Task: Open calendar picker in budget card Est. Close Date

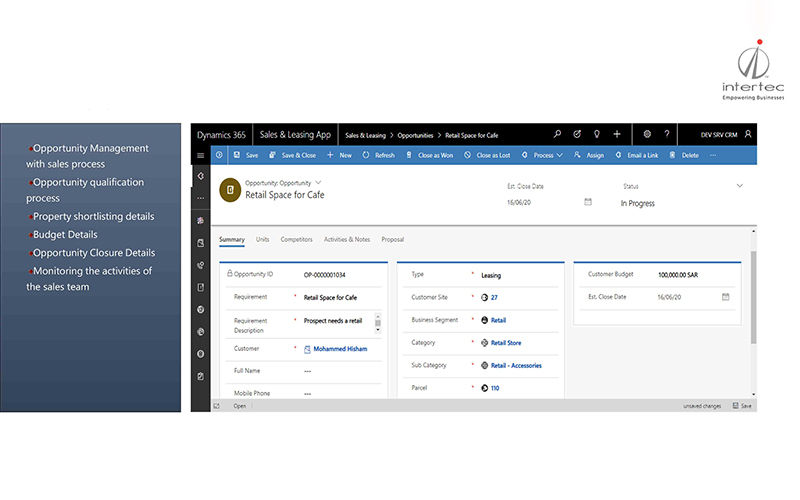Action: (x=726, y=297)
